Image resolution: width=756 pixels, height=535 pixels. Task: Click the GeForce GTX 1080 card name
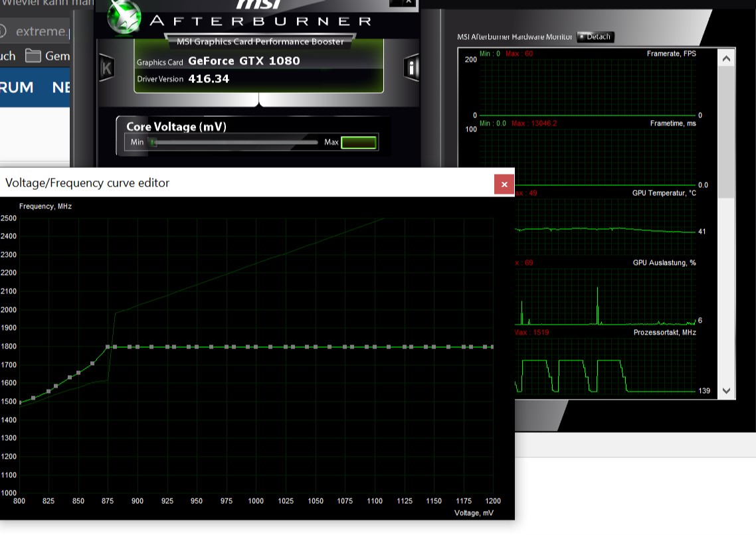244,60
